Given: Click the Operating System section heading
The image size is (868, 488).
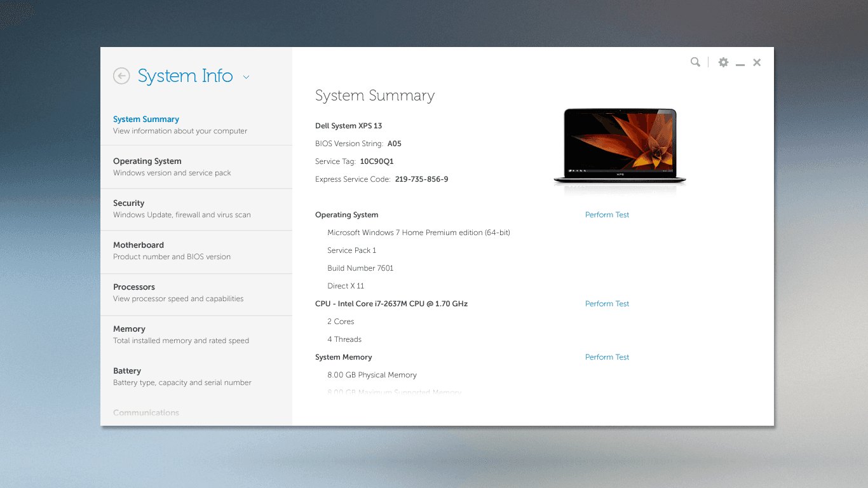Looking at the screenshot, I should (347, 215).
